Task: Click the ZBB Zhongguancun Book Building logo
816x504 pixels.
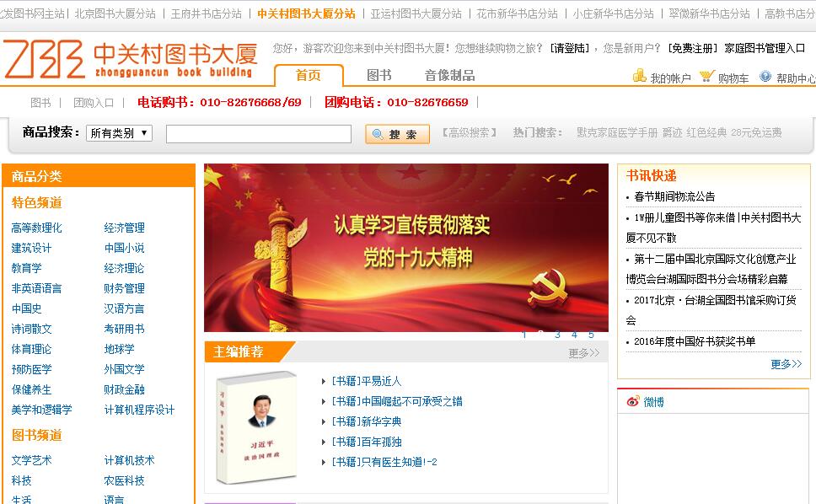Action: tap(130, 59)
